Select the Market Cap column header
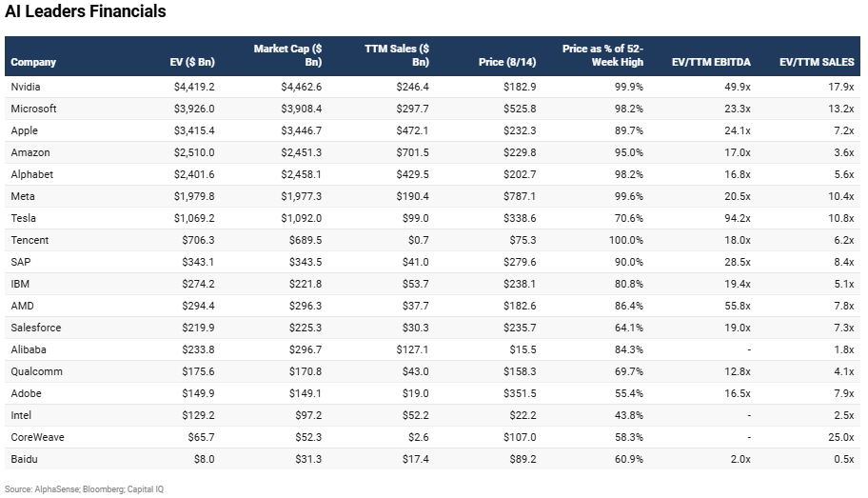868x498 pixels. [287, 55]
